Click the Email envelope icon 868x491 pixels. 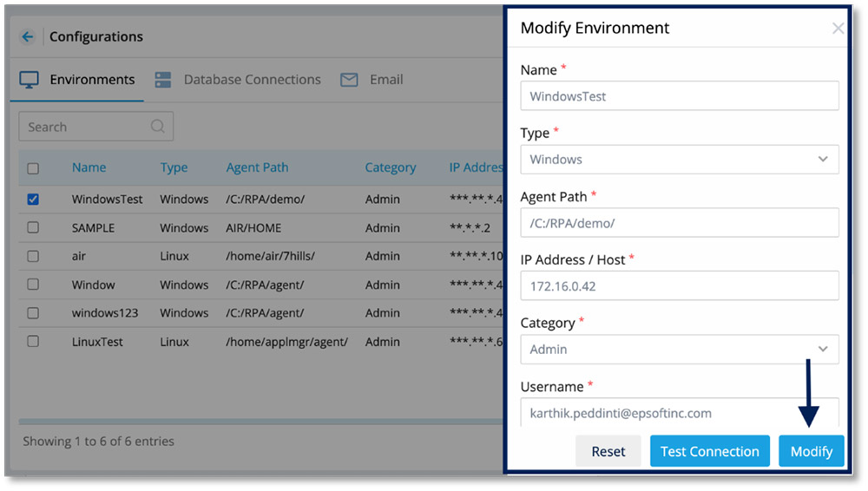[x=349, y=80]
